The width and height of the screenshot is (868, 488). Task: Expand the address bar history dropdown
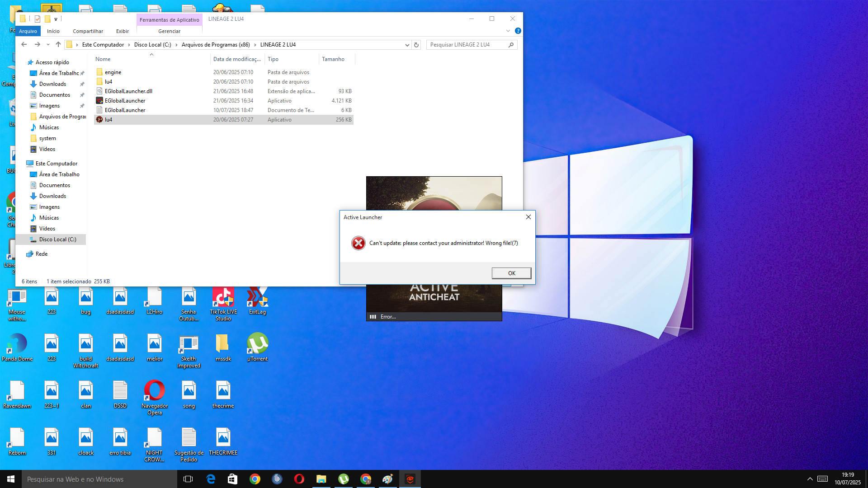click(407, 45)
